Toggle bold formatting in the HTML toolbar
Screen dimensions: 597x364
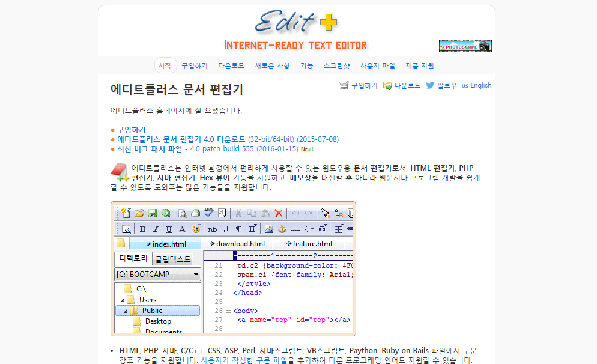[142, 229]
